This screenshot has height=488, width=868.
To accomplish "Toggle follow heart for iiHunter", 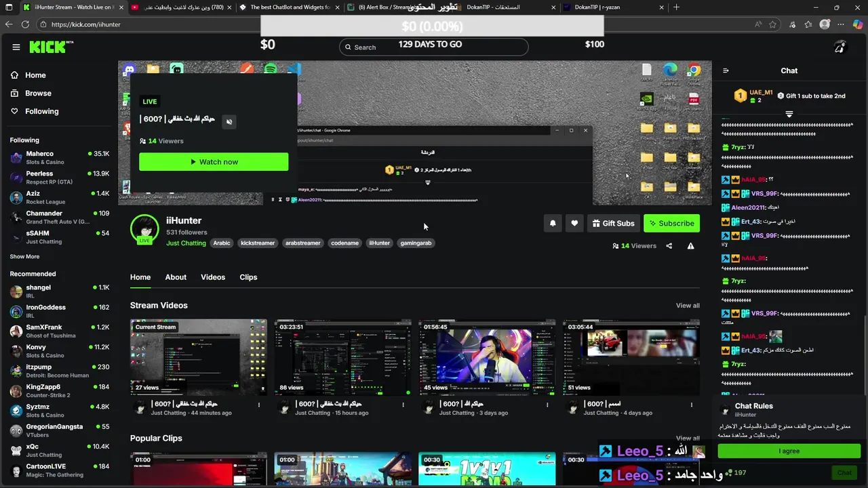I will (x=574, y=223).
